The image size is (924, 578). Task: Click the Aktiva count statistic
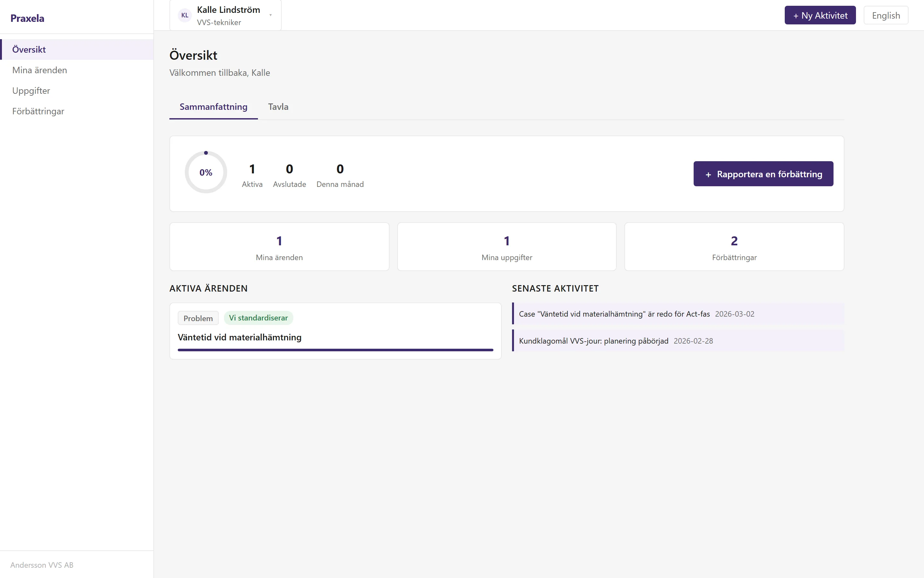[252, 175]
